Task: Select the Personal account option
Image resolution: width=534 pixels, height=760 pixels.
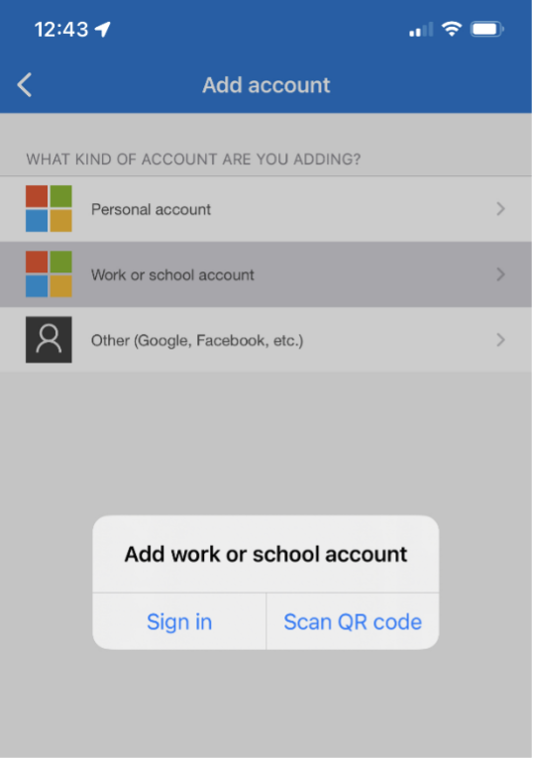Action: (x=266, y=209)
